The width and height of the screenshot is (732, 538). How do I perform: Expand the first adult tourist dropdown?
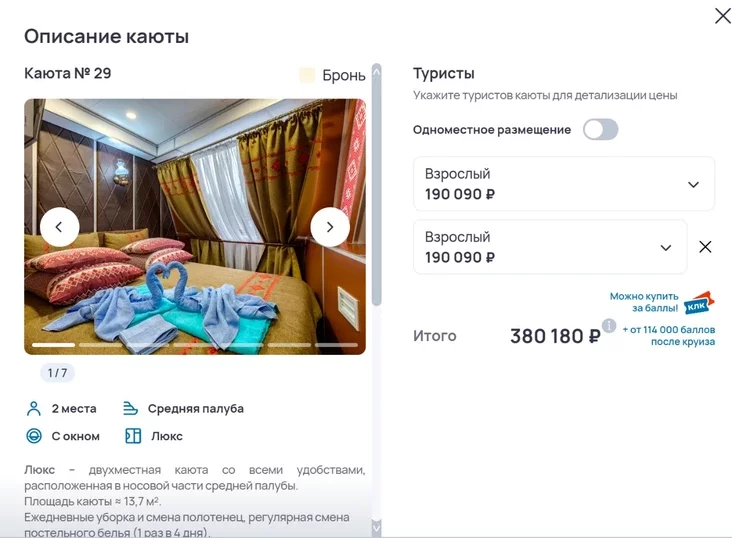coord(564,184)
